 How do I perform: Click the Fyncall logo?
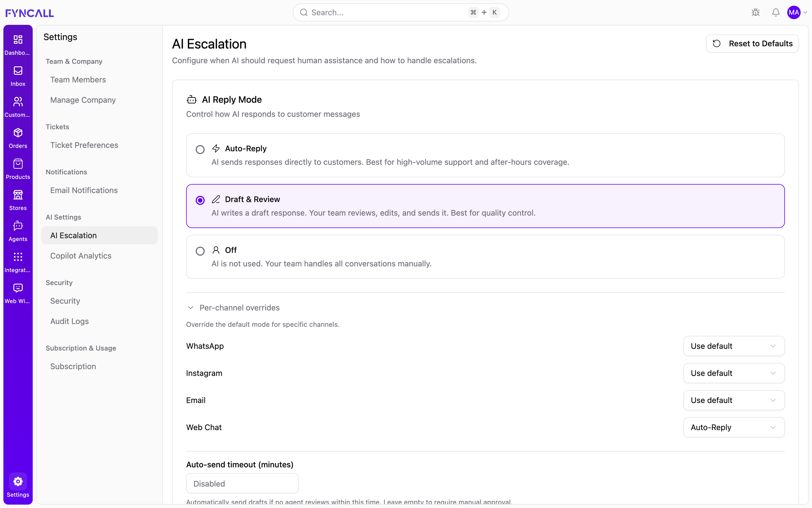coord(30,13)
